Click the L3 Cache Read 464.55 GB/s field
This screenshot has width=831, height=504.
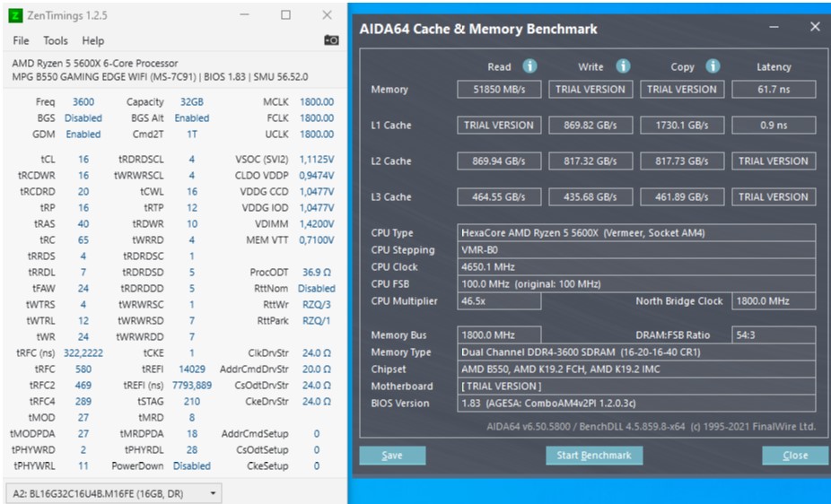(x=499, y=197)
